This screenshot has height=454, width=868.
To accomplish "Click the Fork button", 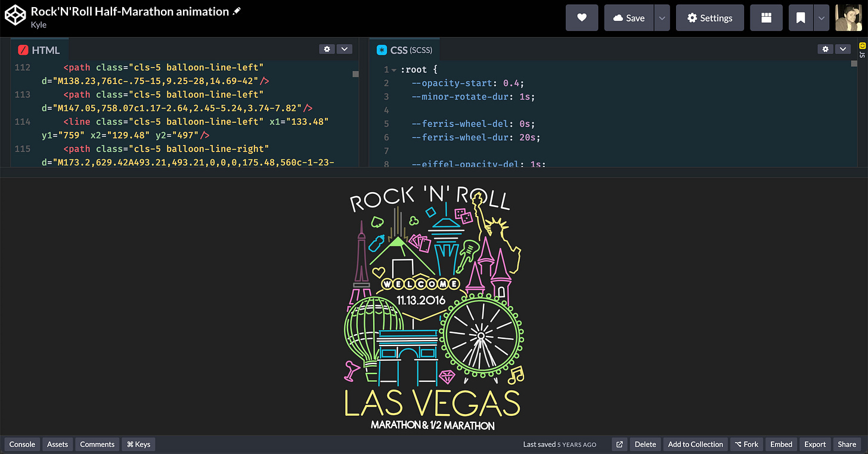I will point(746,444).
